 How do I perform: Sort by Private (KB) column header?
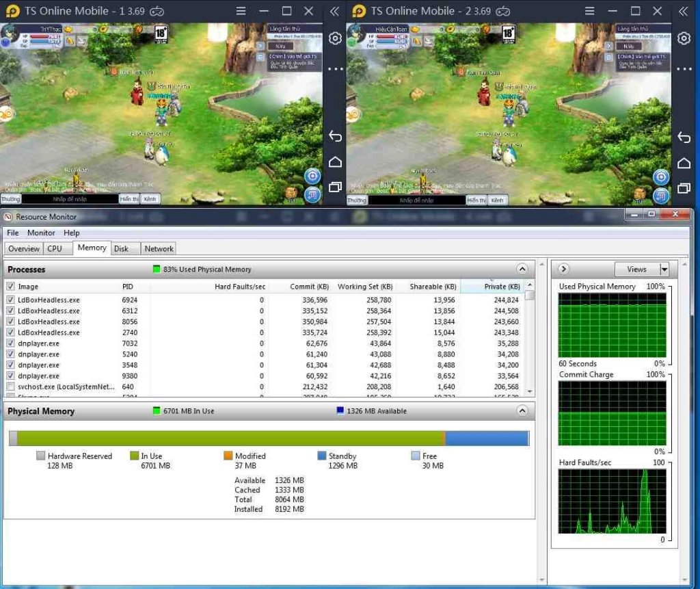[x=491, y=287]
